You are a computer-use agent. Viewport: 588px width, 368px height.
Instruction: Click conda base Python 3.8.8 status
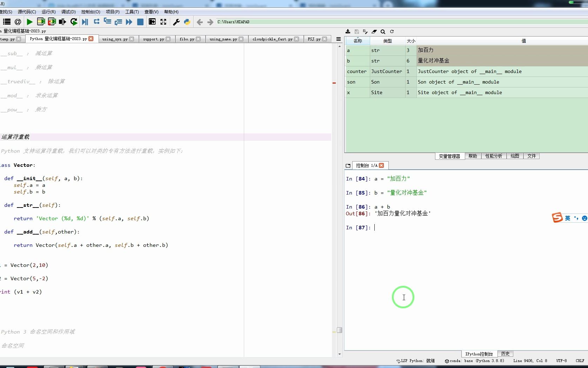click(x=474, y=361)
